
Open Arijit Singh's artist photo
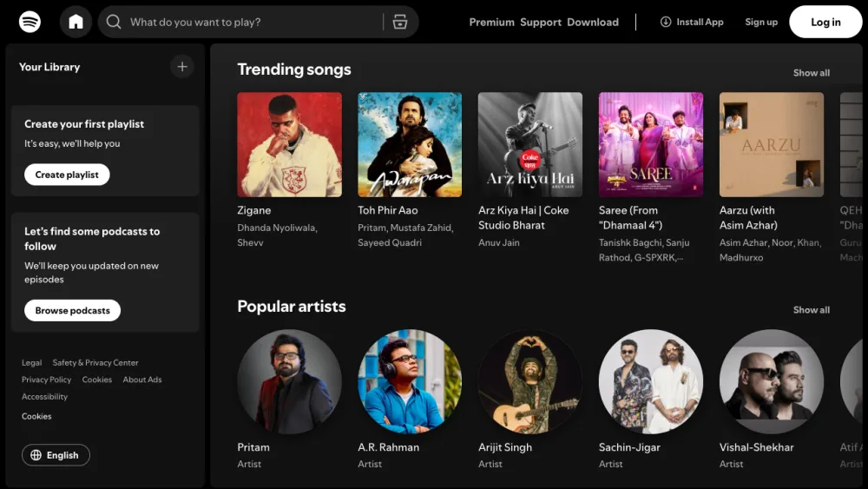click(x=530, y=381)
